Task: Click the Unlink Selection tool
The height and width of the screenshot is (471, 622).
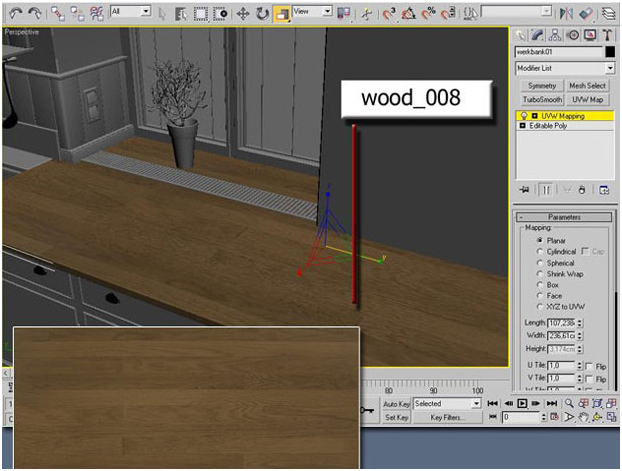Action: (77, 14)
